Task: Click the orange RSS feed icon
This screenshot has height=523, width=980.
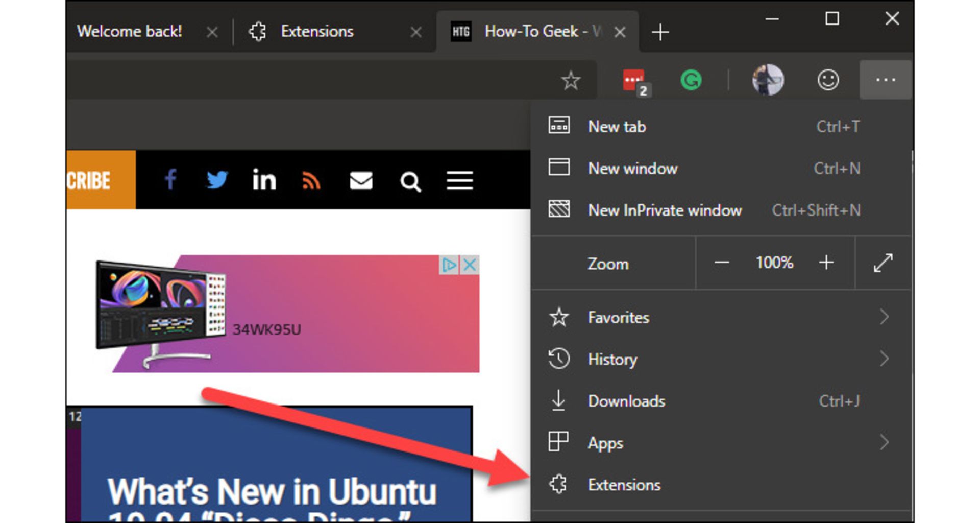Action: [311, 181]
